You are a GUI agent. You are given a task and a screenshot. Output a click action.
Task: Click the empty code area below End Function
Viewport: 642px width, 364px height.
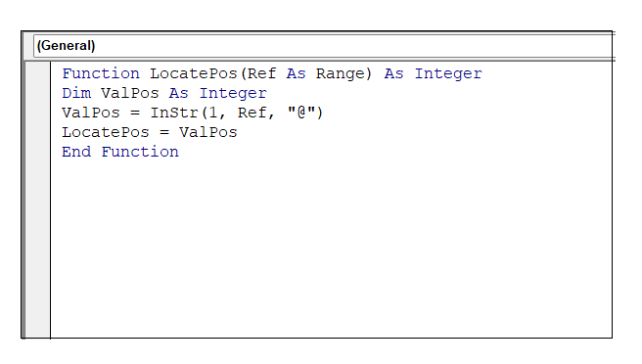(x=331, y=250)
